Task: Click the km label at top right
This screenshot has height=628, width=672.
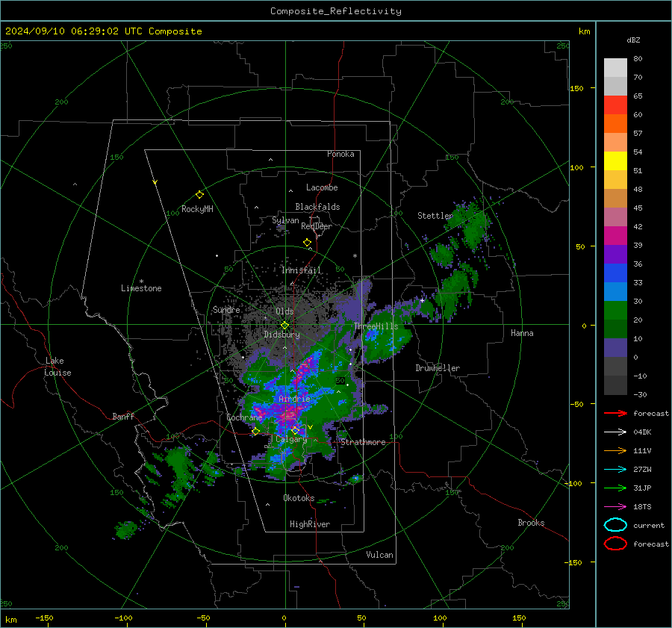Action: [x=585, y=31]
